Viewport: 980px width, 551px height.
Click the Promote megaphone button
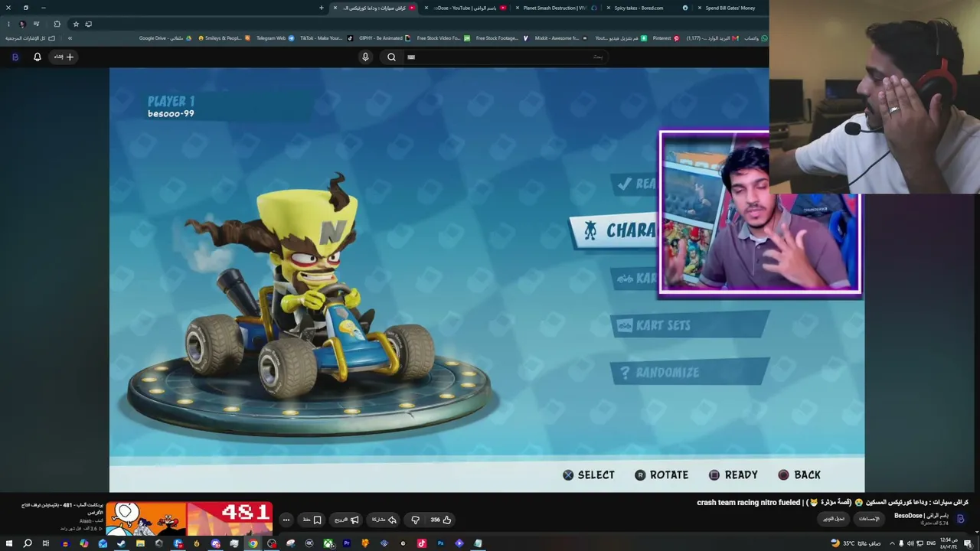pyautogui.click(x=347, y=520)
